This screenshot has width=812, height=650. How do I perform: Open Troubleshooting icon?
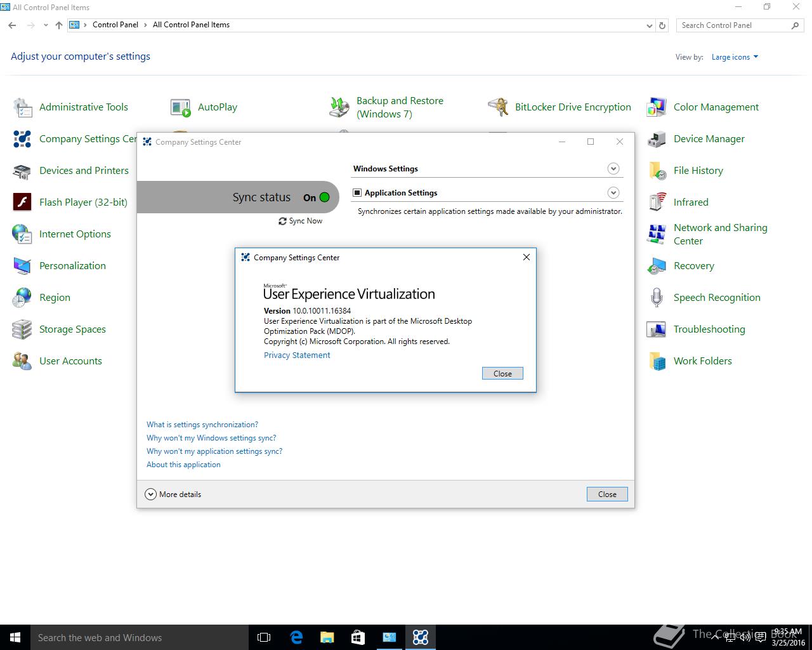[x=657, y=329]
